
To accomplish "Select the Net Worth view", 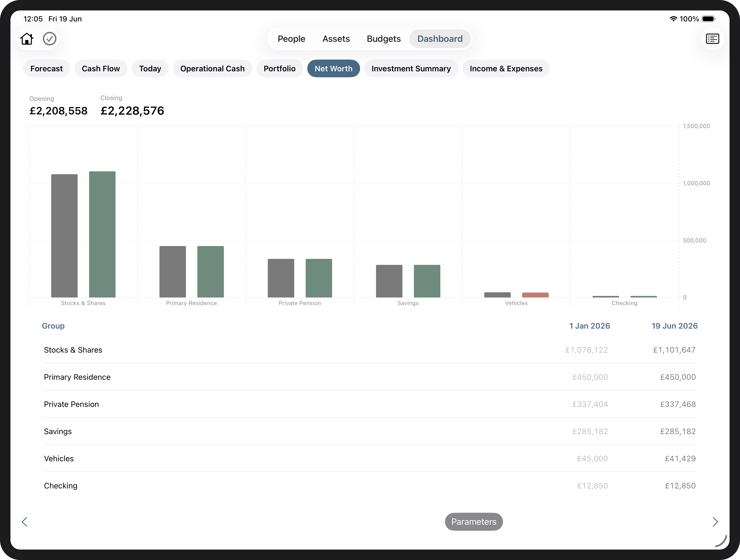I will pos(333,68).
